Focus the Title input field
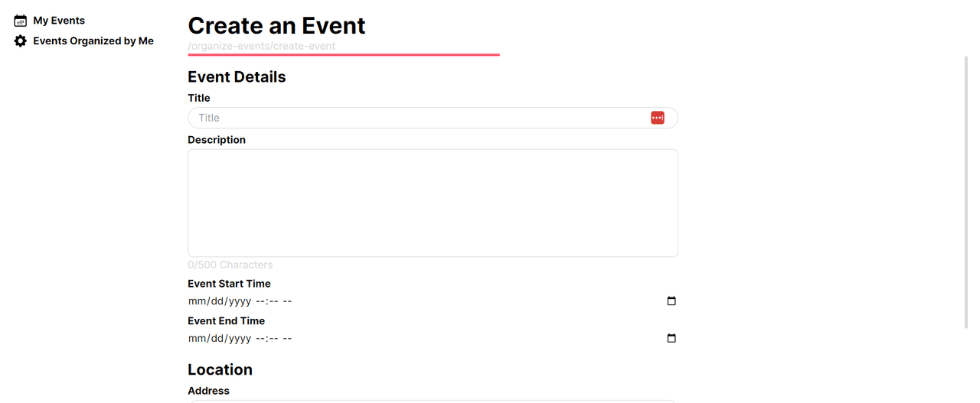Viewport: 980px width, 403px height. point(433,118)
